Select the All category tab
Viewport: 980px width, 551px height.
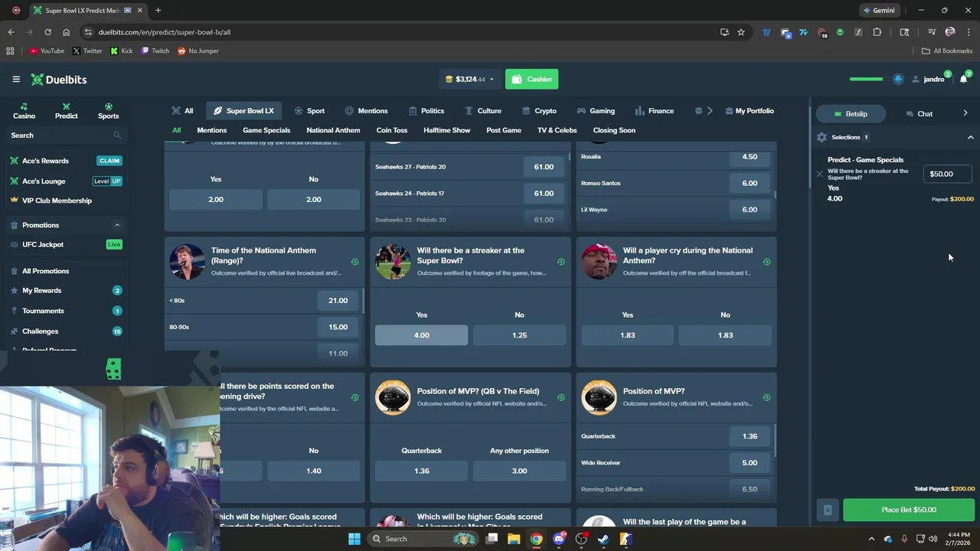tap(183, 111)
